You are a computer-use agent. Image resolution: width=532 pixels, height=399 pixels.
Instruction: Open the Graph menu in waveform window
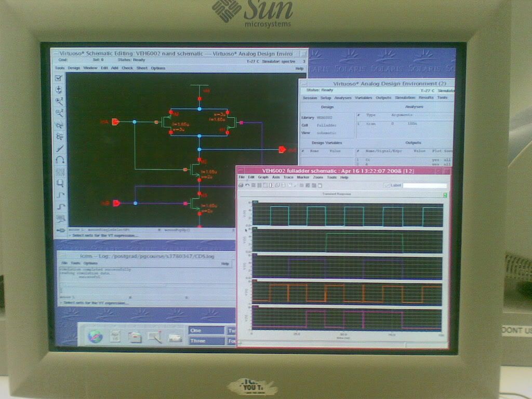[263, 177]
